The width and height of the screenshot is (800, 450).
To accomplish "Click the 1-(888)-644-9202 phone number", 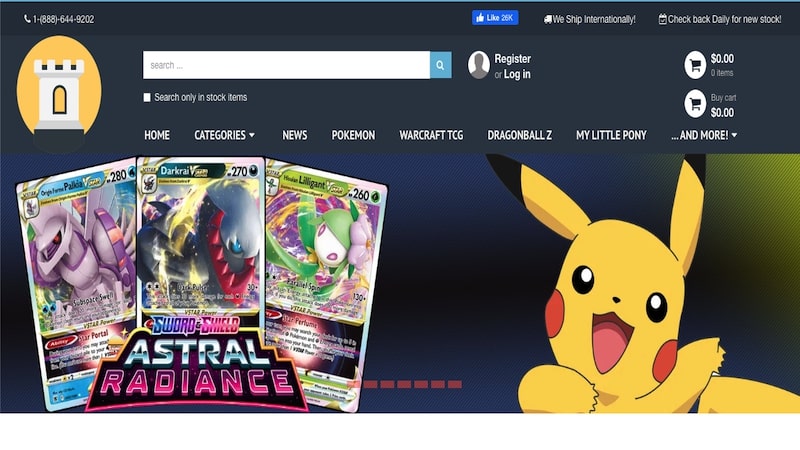I will click(x=63, y=19).
